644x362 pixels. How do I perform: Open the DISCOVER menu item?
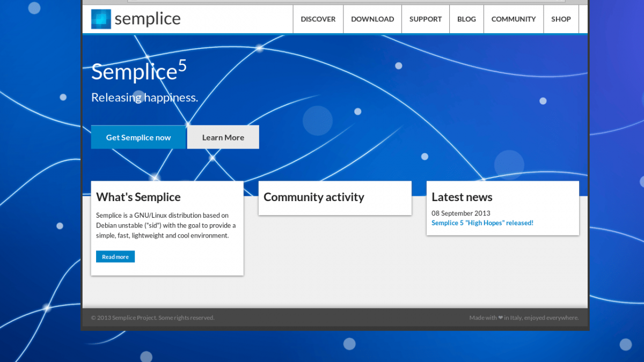(x=318, y=19)
